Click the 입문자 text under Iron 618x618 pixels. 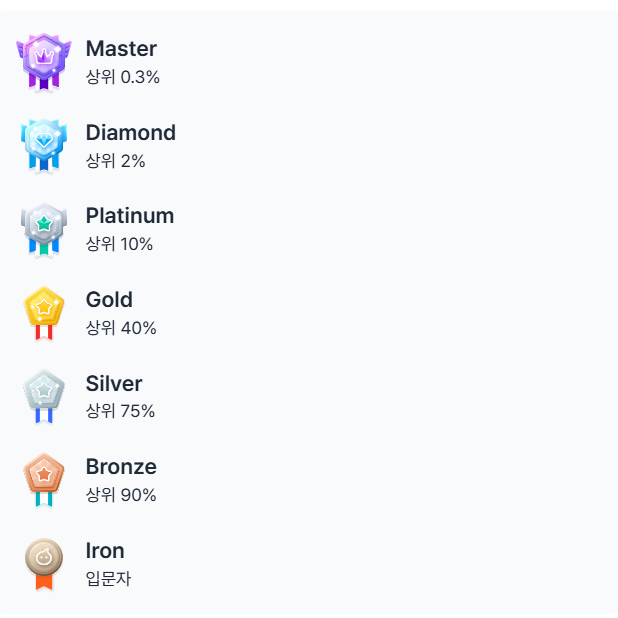click(108, 578)
